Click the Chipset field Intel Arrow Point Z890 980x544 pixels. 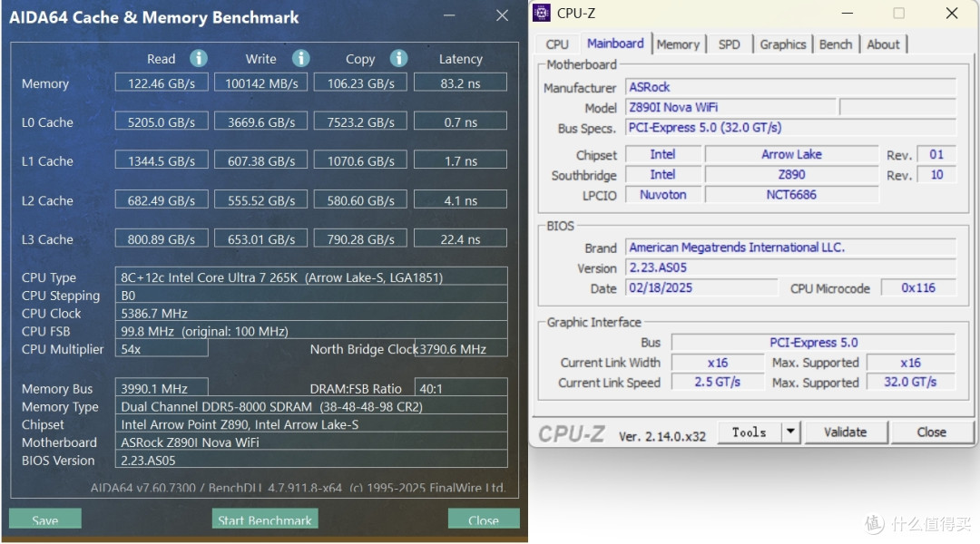click(311, 424)
